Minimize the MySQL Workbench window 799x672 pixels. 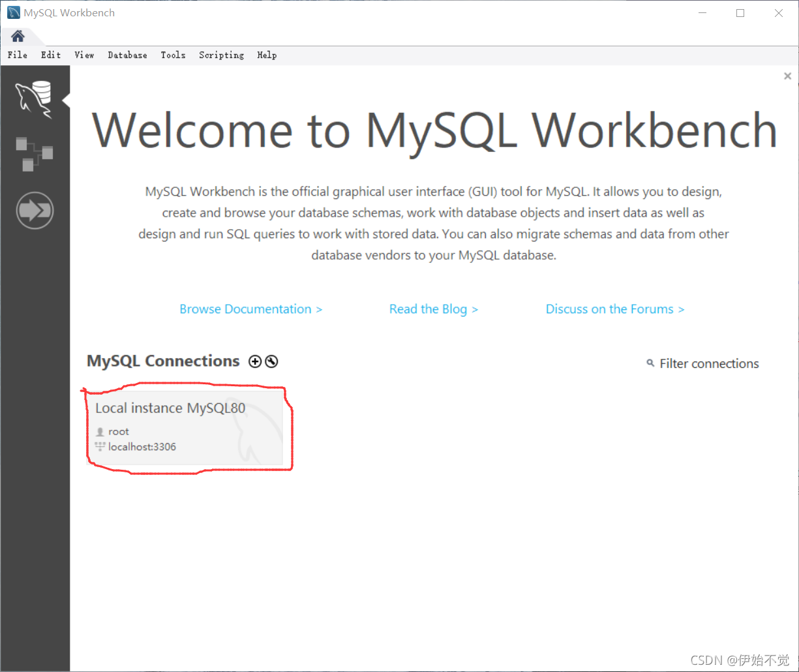(x=702, y=13)
